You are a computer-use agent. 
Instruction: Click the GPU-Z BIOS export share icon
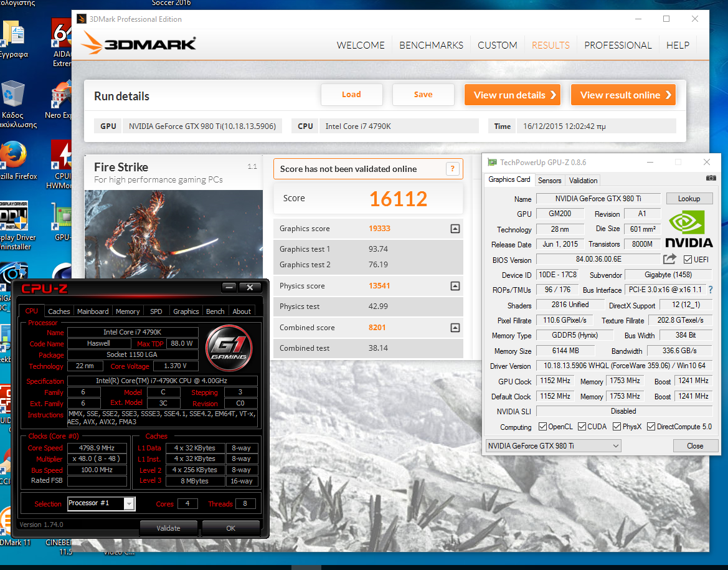[669, 259]
